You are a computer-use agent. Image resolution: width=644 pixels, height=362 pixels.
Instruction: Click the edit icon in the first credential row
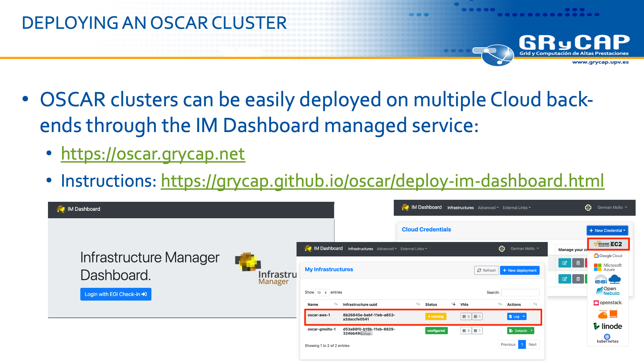point(565,263)
